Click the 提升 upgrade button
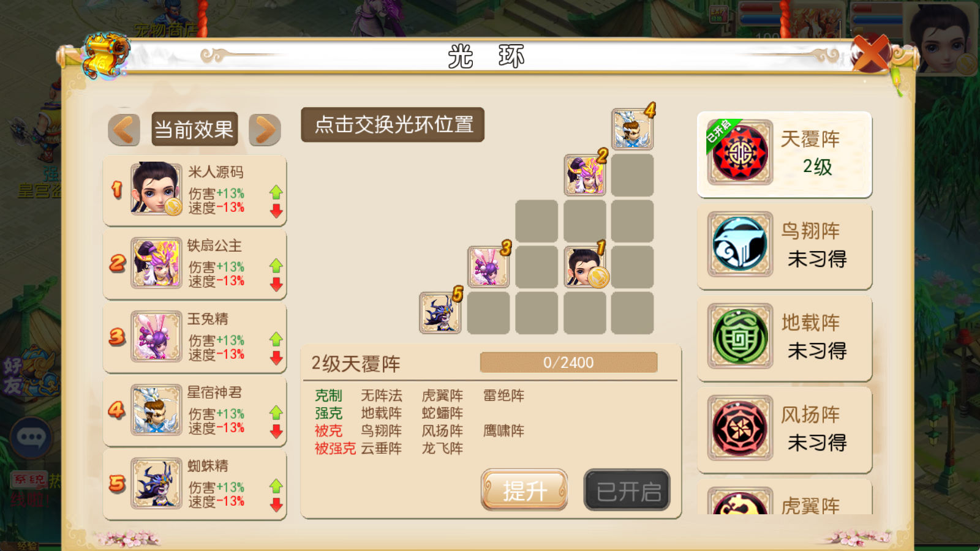The image size is (980, 551). (x=524, y=490)
